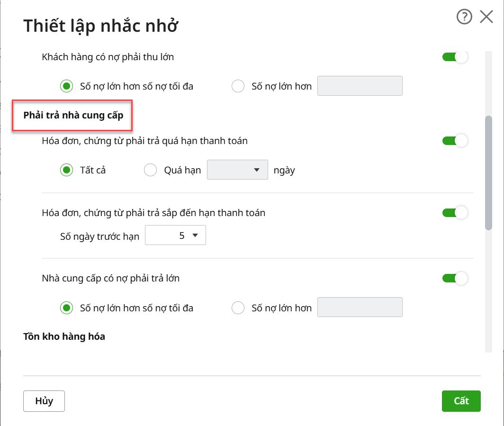Viewport: 504px width, 426px height.
Task: Select the Tất cả radio option
Action: (67, 170)
